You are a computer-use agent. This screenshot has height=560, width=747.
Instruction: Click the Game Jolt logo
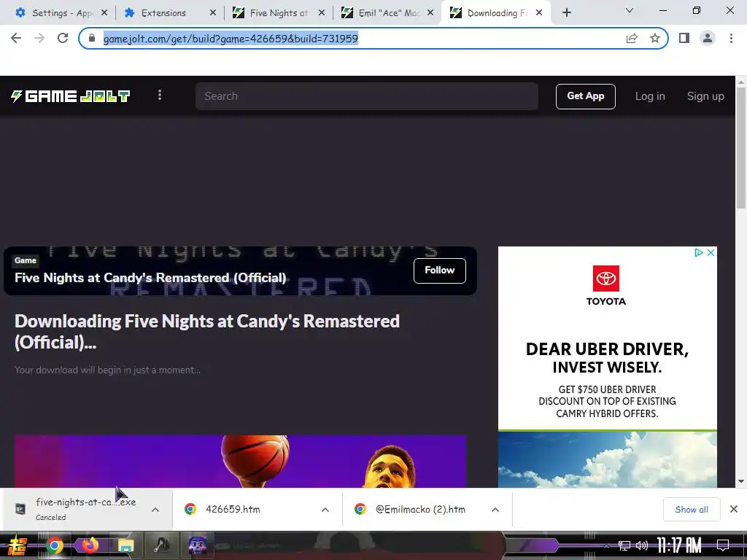[x=71, y=96]
